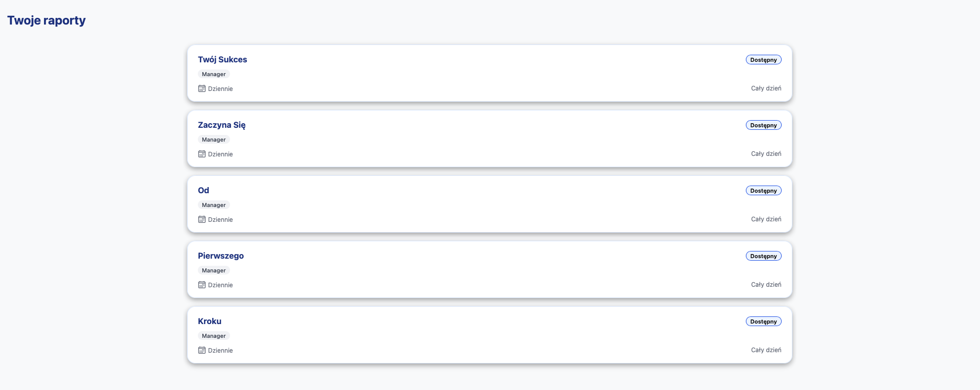Image resolution: width=980 pixels, height=390 pixels.
Task: Click calendar icon in Twój Sukces card
Action: point(202,88)
